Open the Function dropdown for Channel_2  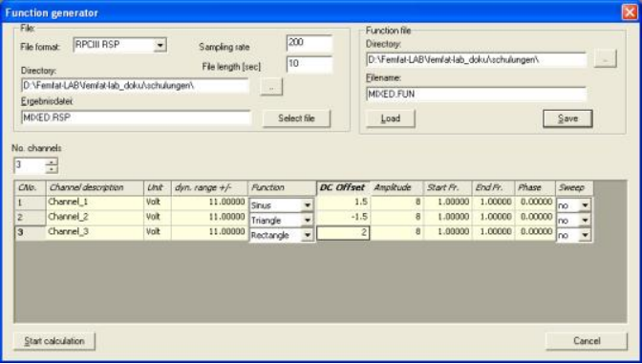[308, 221]
